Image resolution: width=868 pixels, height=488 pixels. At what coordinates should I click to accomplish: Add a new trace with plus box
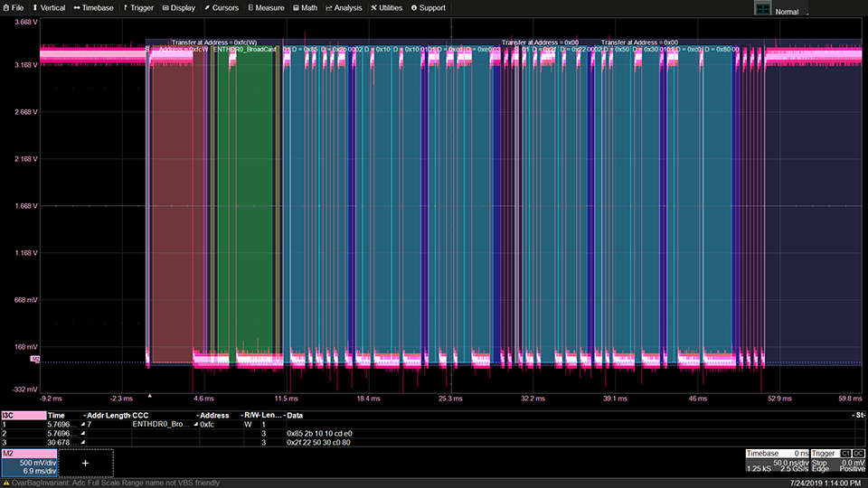coord(86,463)
